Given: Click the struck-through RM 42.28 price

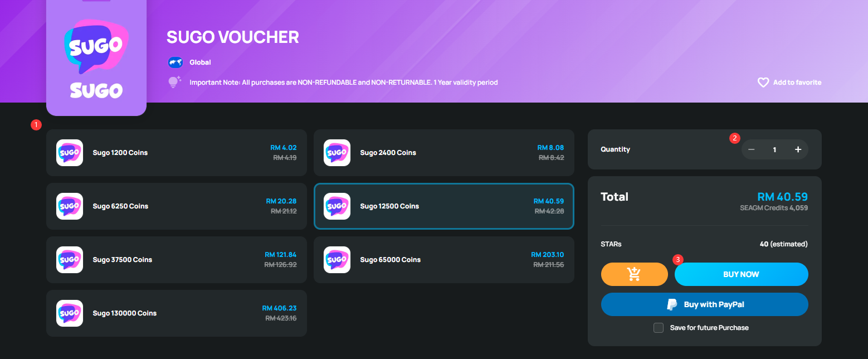Looking at the screenshot, I should 549,211.
